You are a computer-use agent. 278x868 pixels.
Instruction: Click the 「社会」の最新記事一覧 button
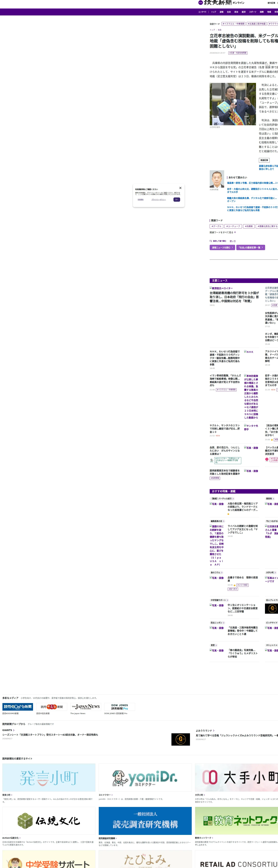(x=251, y=248)
